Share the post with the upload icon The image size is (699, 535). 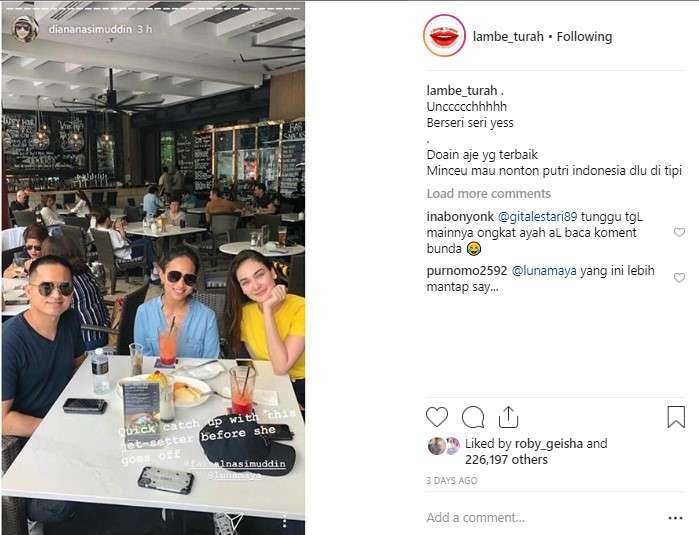click(508, 417)
